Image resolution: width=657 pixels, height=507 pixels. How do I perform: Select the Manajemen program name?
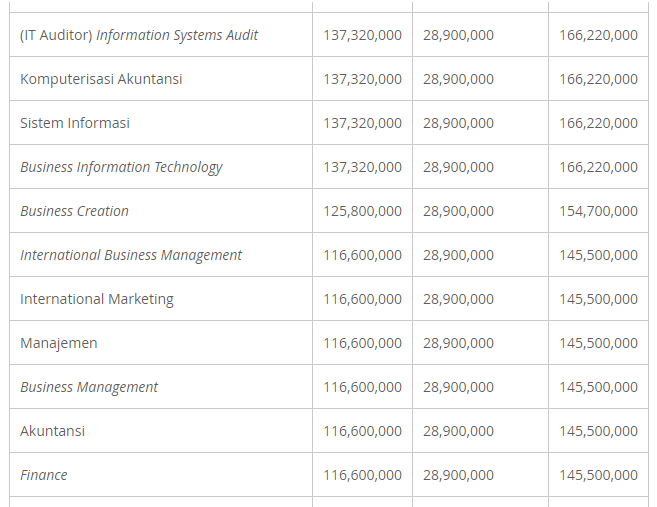59,343
